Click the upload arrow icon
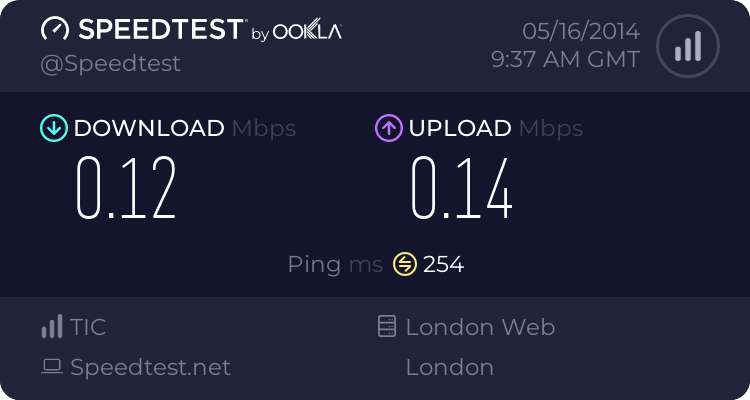Viewport: 750px width, 400px height. pyautogui.click(x=388, y=128)
